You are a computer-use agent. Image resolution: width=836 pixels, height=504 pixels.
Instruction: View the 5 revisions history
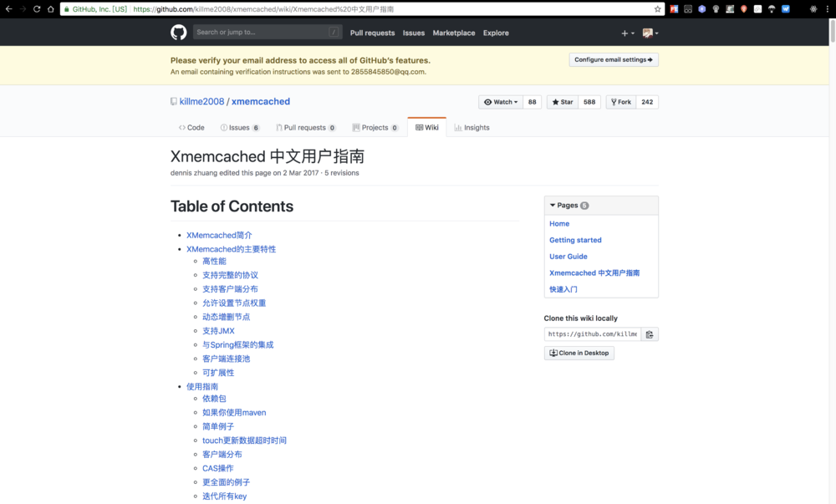342,173
